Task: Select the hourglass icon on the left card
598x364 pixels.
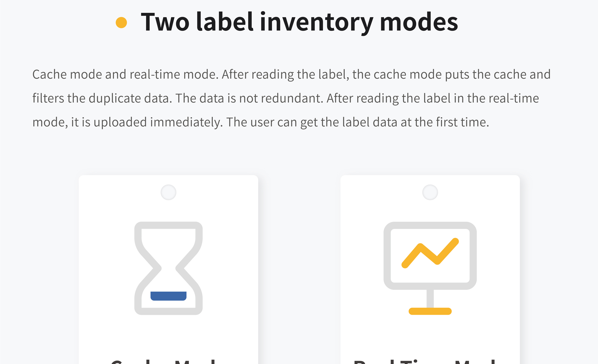Action: pos(168,268)
